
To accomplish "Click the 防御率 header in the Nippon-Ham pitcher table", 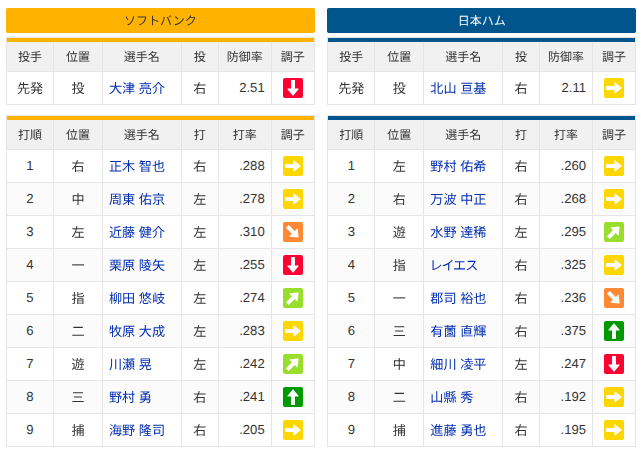I will point(566,56).
